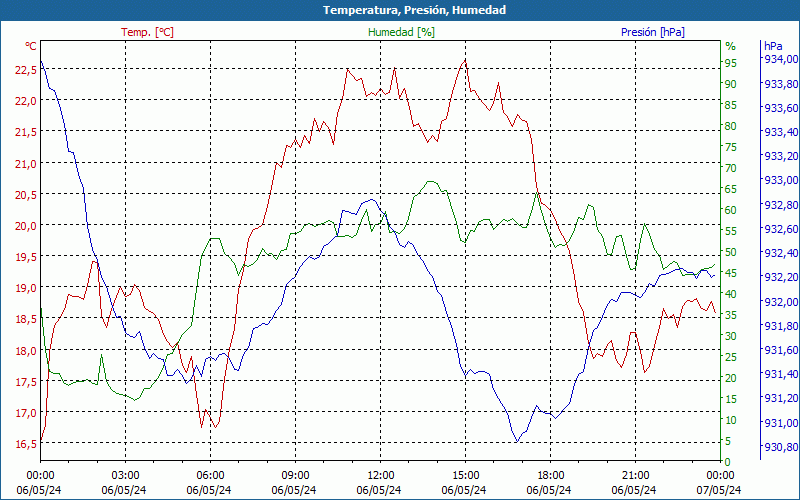Click the 12:00 time axis label
The width and height of the screenshot is (800, 500).
pos(381,476)
